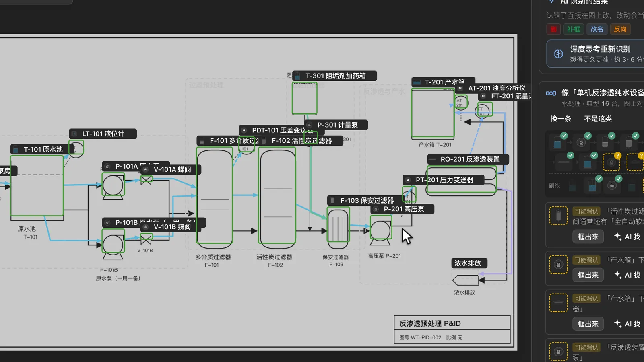Click 不是这类 to reject category

pyautogui.click(x=598, y=119)
